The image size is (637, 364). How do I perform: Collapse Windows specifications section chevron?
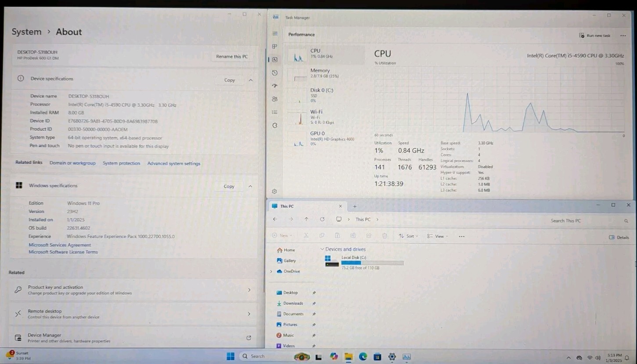coord(250,187)
